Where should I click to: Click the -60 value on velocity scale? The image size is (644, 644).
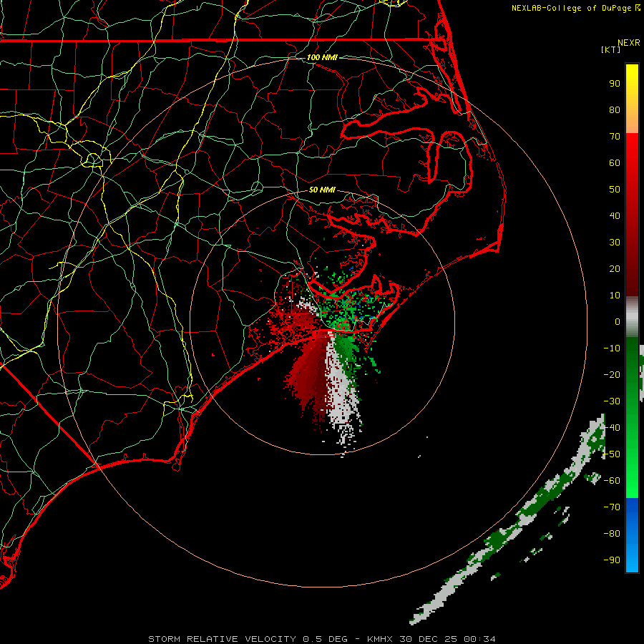coord(612,481)
